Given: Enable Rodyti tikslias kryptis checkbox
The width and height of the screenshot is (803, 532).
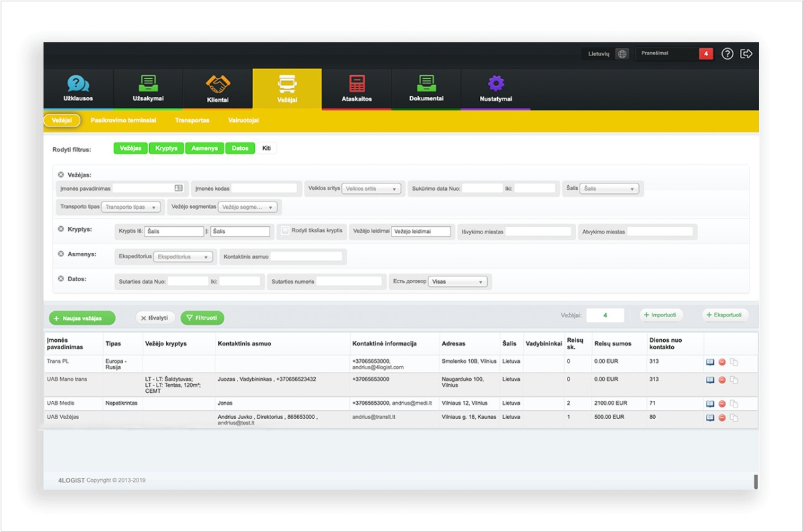Looking at the screenshot, I should point(285,231).
